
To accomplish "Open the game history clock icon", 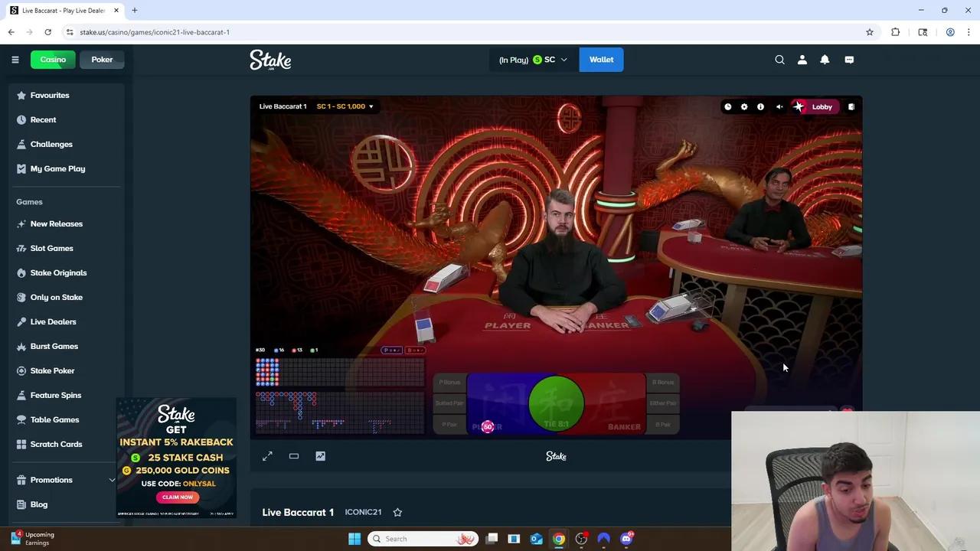I will 727,107.
